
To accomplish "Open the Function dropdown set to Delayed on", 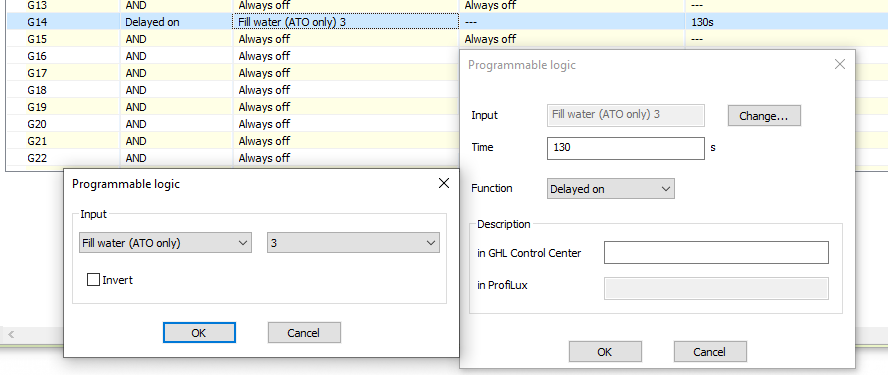I will coord(610,189).
